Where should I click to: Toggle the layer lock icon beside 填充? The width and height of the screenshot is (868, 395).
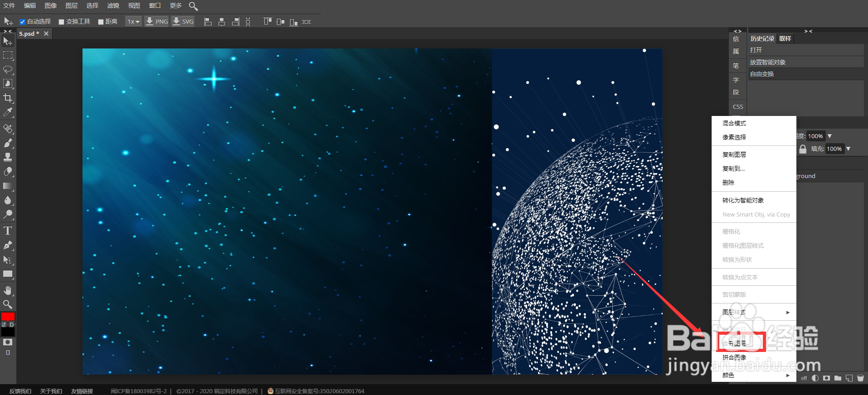[803, 149]
